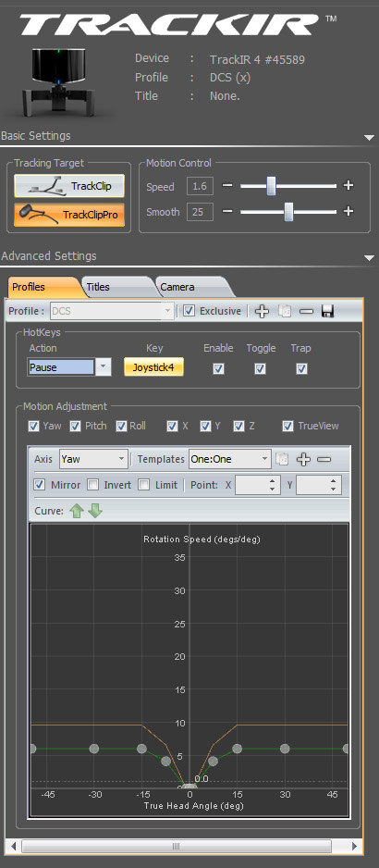This screenshot has width=379, height=868.
Task: Click the Speed value field 1.6
Action: pyautogui.click(x=200, y=187)
